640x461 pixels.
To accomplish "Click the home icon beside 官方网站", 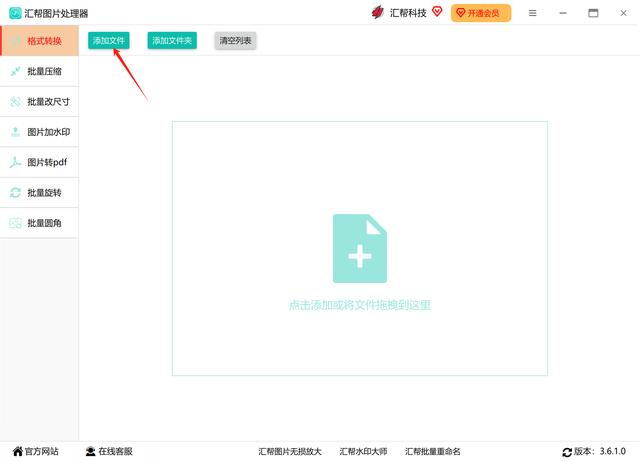I will pyautogui.click(x=18, y=451).
